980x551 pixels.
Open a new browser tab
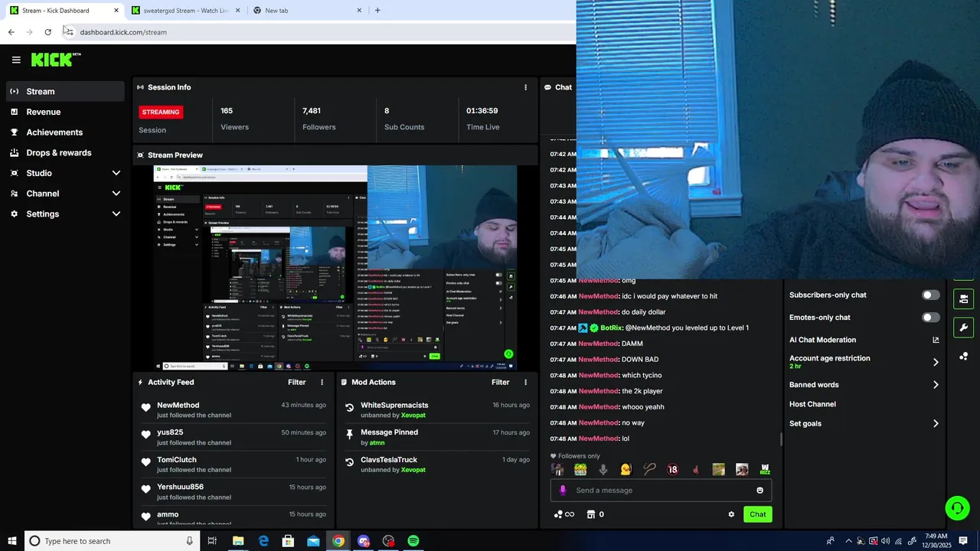click(x=377, y=11)
